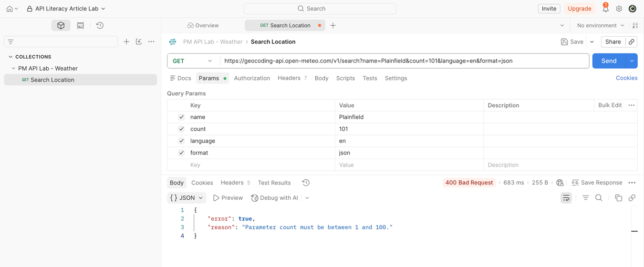Screen dimensions: 644x267
Task: Open the environment quick look icon
Action: click(x=635, y=25)
